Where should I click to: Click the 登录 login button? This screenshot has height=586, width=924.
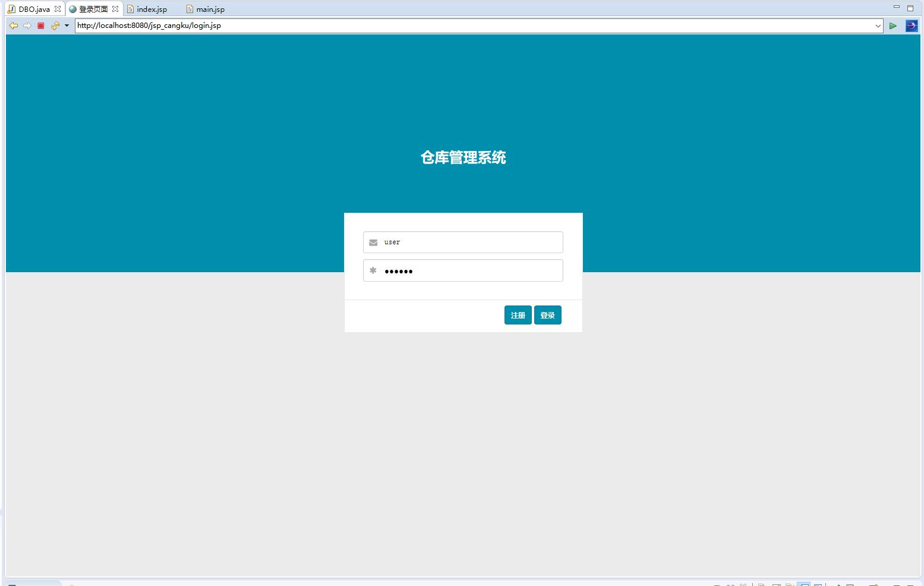[x=548, y=315]
